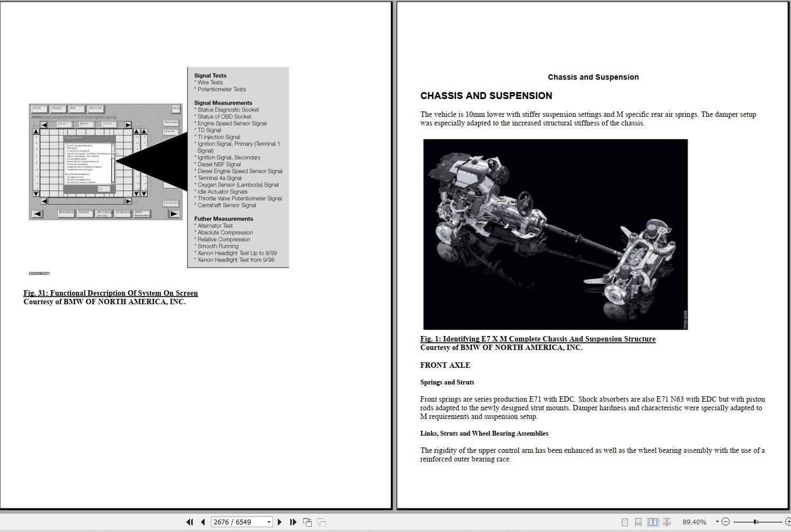The image size is (791, 532).
Task: Click the zoom out minus icon
Action: tap(725, 522)
